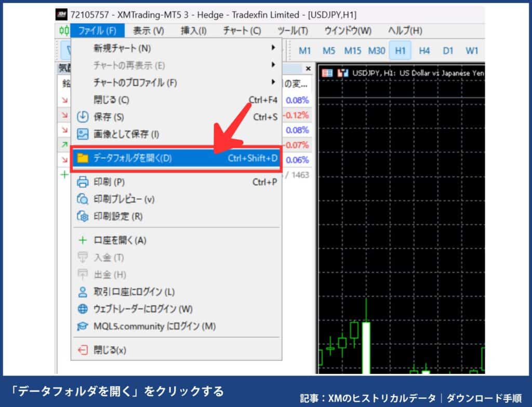The height and width of the screenshot is (407, 532).
Task: Click the exit icon next to 閉じる(x)
Action: point(84,350)
